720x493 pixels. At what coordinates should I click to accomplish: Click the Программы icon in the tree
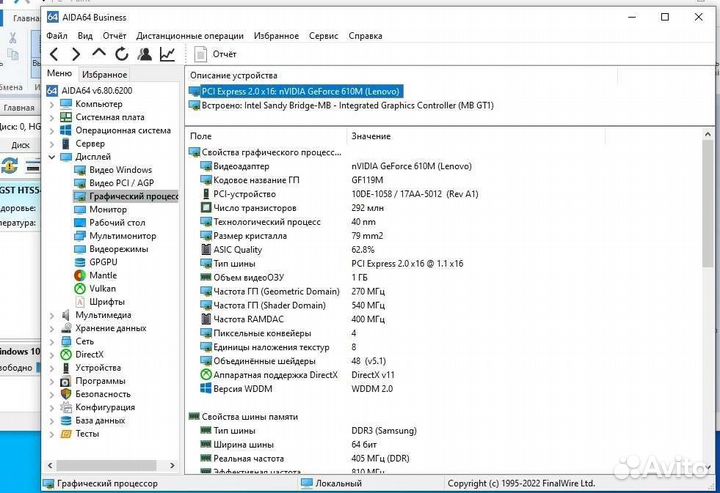(x=66, y=381)
